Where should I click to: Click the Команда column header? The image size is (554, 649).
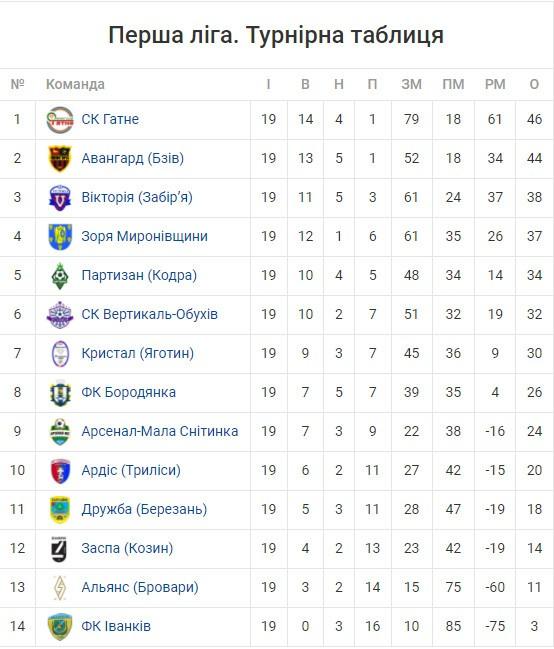tap(75, 84)
